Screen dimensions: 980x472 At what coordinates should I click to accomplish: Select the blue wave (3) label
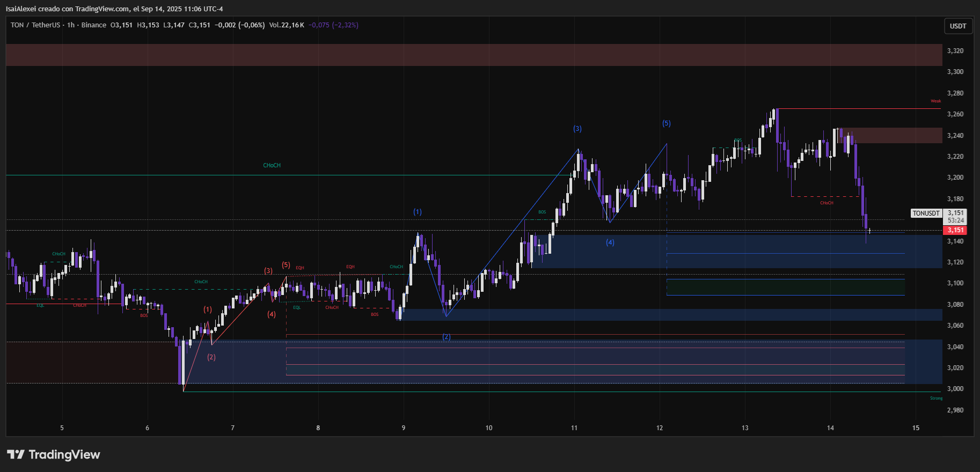pos(577,129)
